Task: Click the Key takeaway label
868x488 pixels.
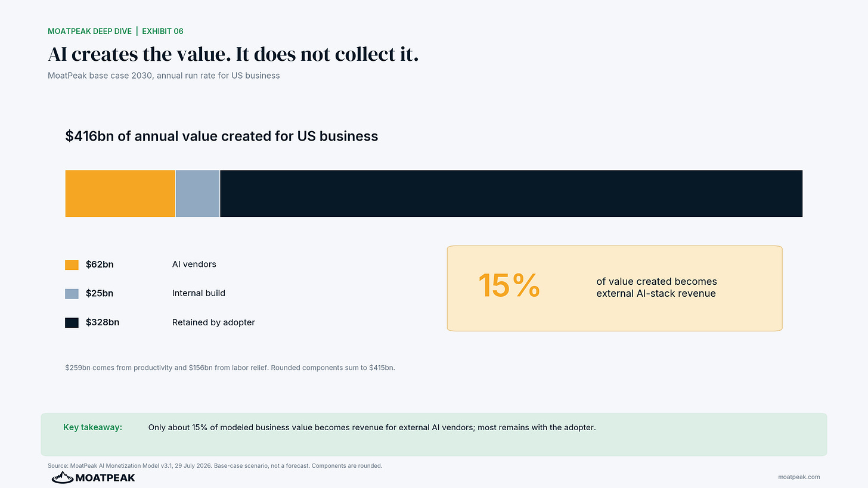Action: 92,427
